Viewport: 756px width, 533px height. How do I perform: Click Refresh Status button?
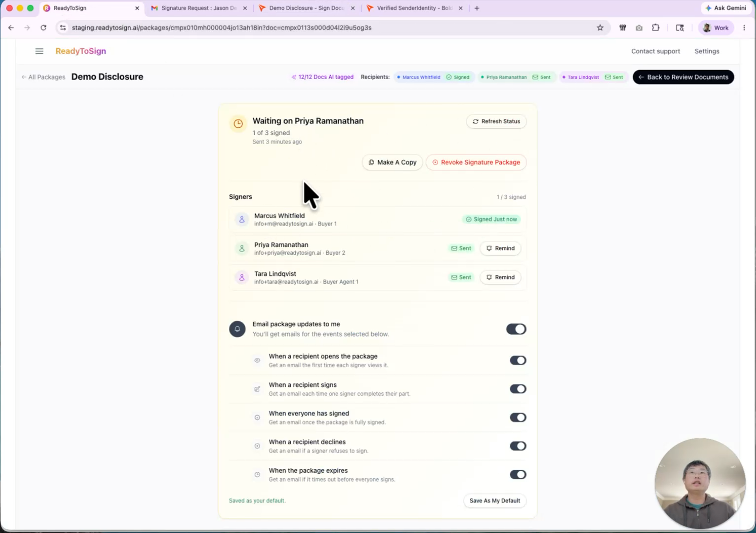click(496, 121)
